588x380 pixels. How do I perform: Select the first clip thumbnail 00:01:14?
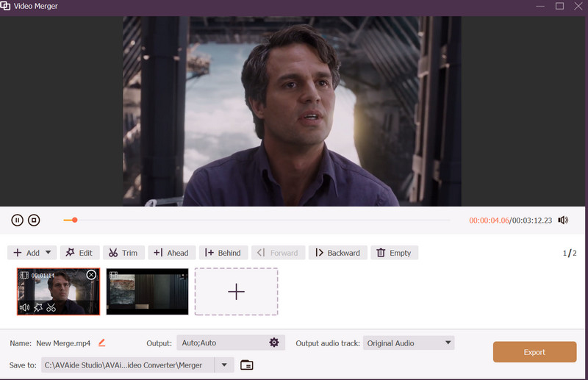click(x=59, y=292)
